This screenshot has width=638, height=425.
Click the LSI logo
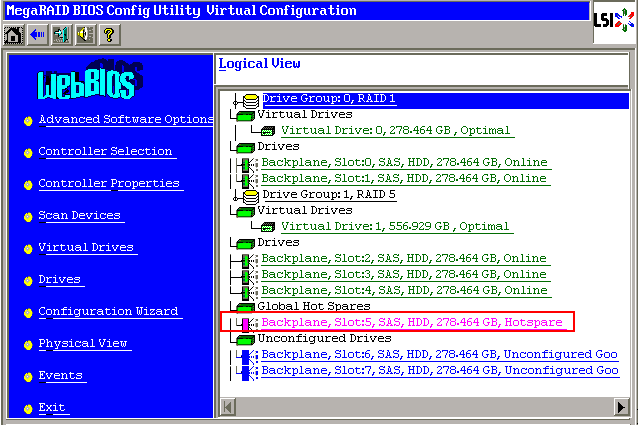[614, 20]
